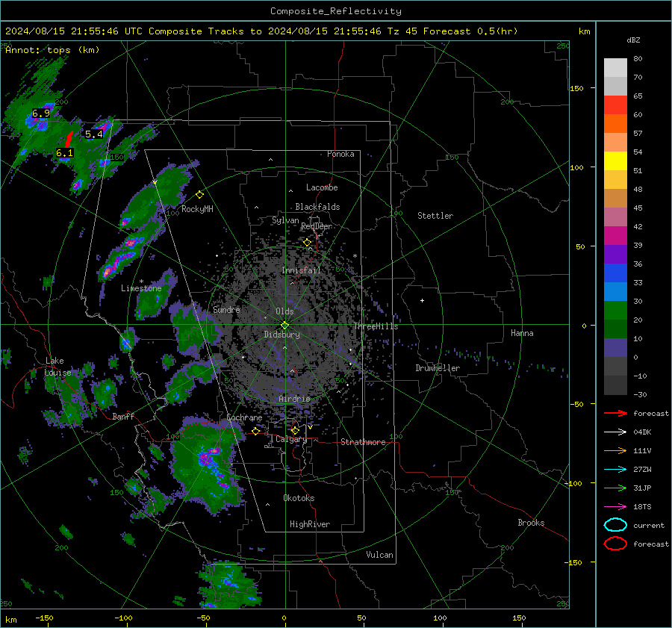
Task: Click the 5.4 km storm top annotation
Action: (x=94, y=134)
